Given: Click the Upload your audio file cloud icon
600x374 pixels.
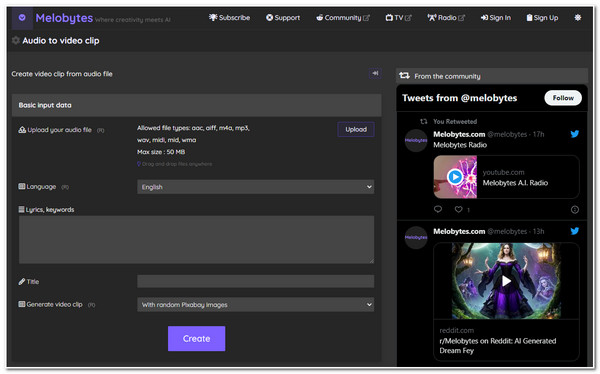Looking at the screenshot, I should point(22,130).
